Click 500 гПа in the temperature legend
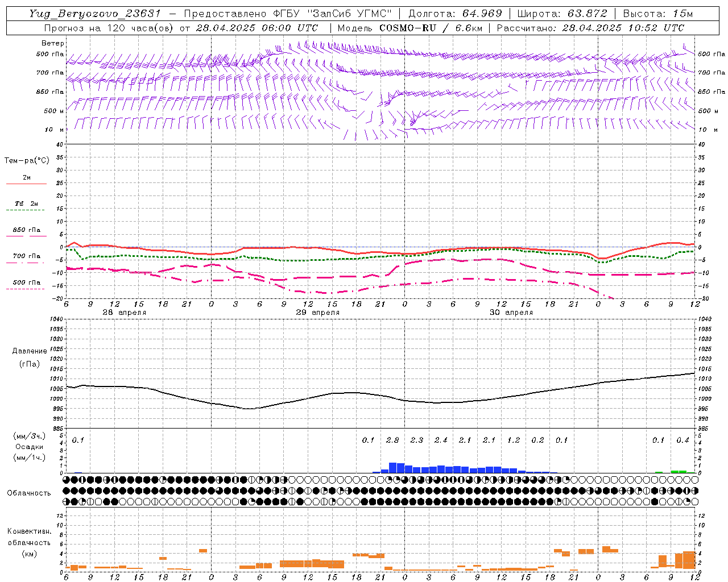This screenshot has height=582, width=728. (26, 284)
